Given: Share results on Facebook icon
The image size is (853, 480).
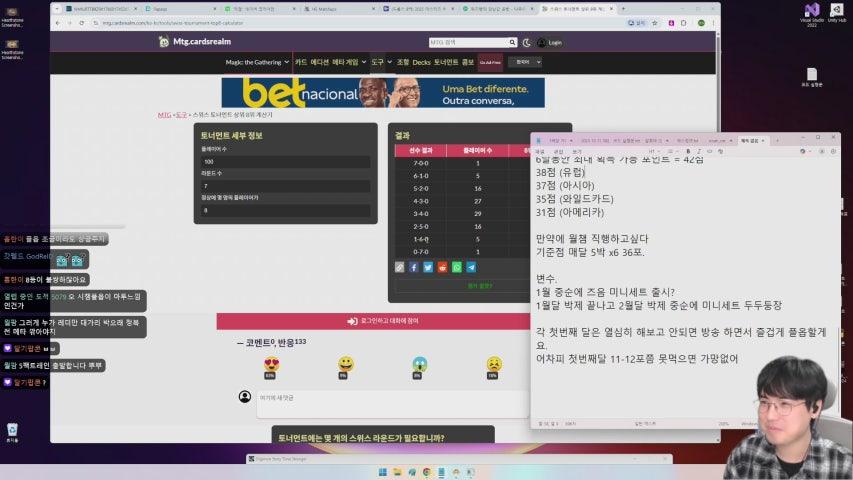Looking at the screenshot, I should [414, 267].
